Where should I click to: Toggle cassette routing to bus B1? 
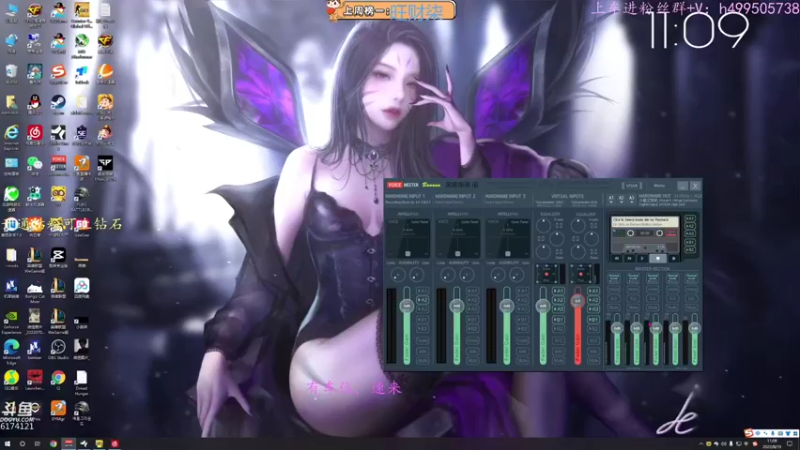690,242
